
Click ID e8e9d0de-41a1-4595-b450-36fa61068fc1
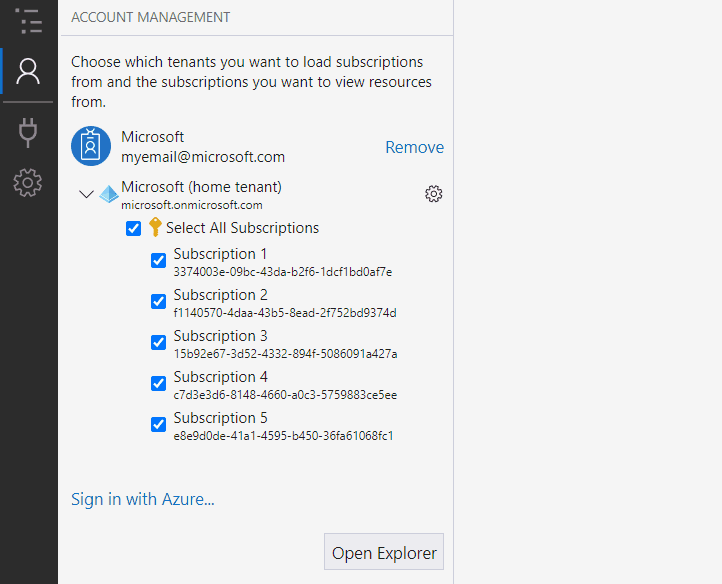(284, 436)
